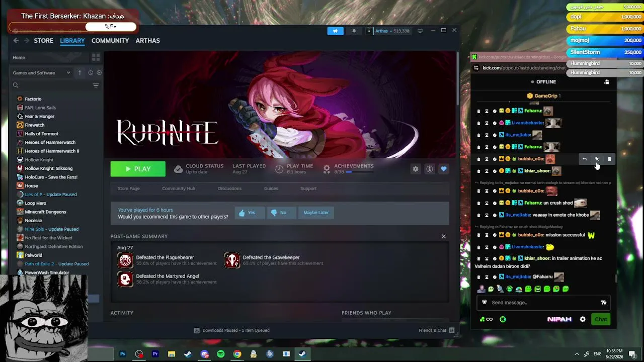This screenshot has height=362, width=644.
Task: Go back with the Steam back arrow
Action: [16, 41]
